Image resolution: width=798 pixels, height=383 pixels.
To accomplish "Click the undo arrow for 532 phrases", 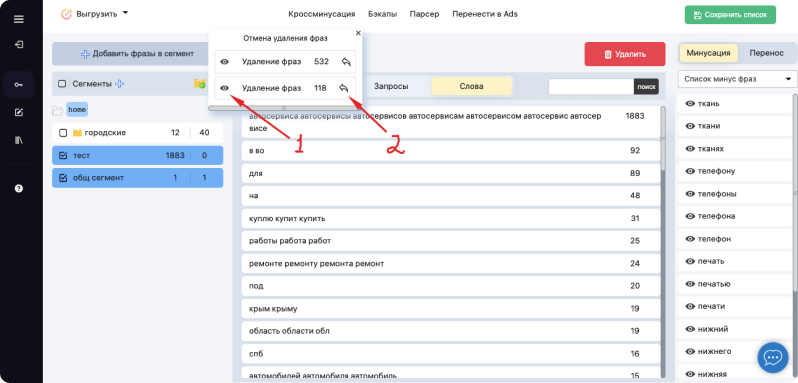I will tap(346, 62).
